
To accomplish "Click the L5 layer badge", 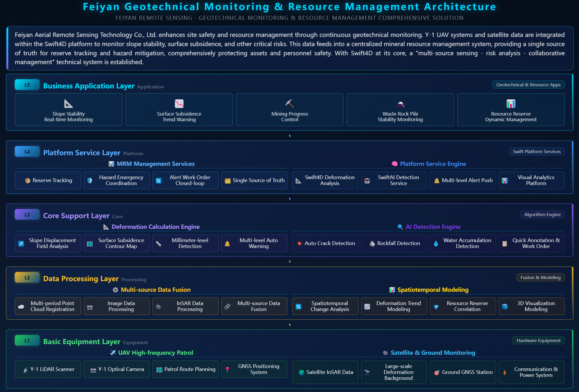I will [27, 85].
